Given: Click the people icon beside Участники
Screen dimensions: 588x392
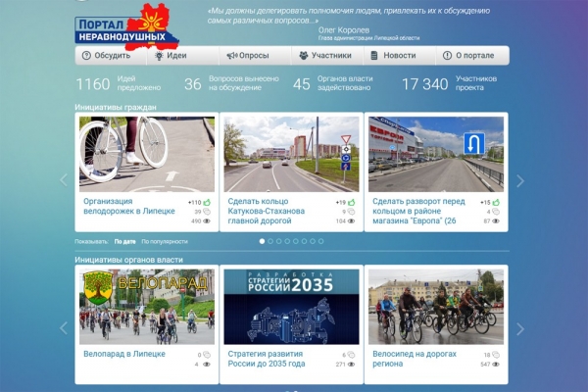Looking at the screenshot, I should point(304,56).
